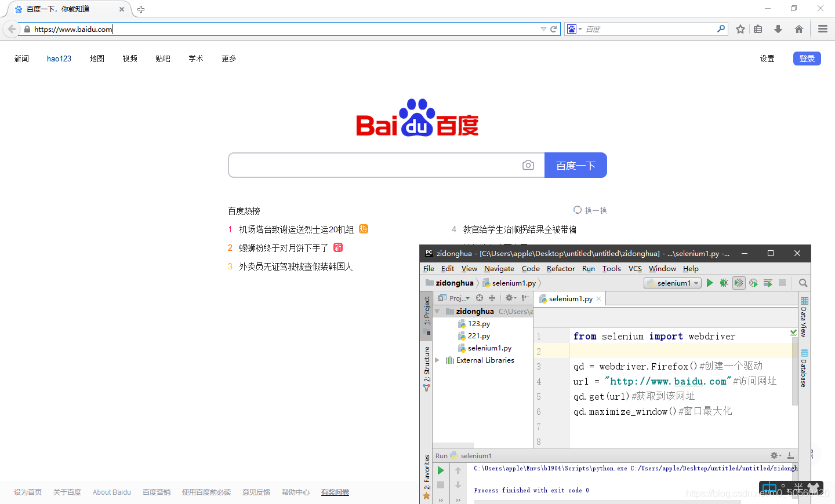Open selenium1 run configuration dropdown

coord(673,283)
